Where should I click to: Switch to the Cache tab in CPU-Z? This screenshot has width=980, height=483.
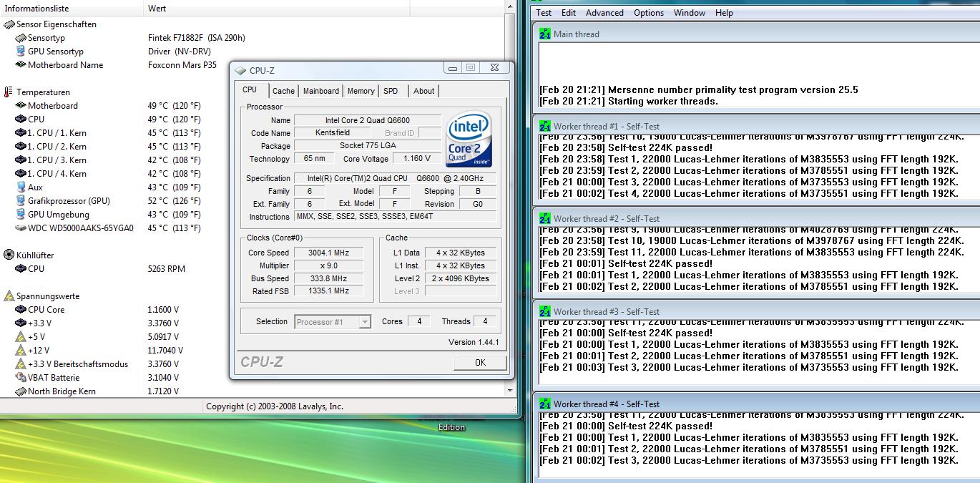pos(283,91)
